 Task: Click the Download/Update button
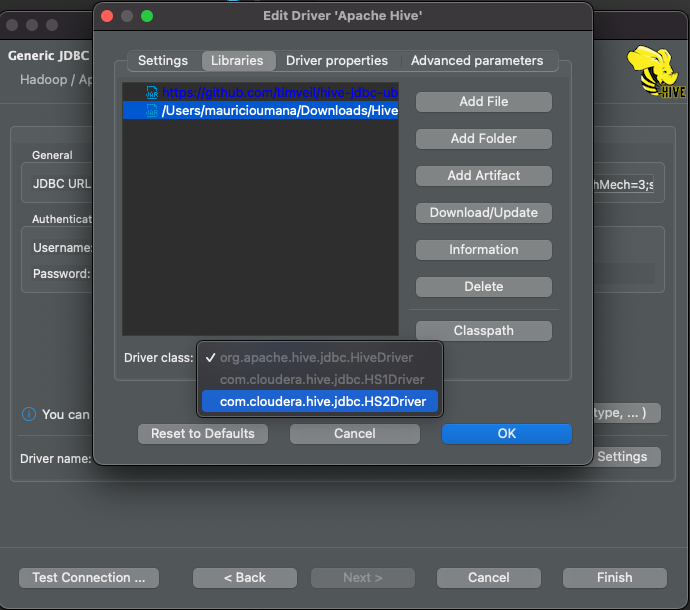pyautogui.click(x=484, y=213)
